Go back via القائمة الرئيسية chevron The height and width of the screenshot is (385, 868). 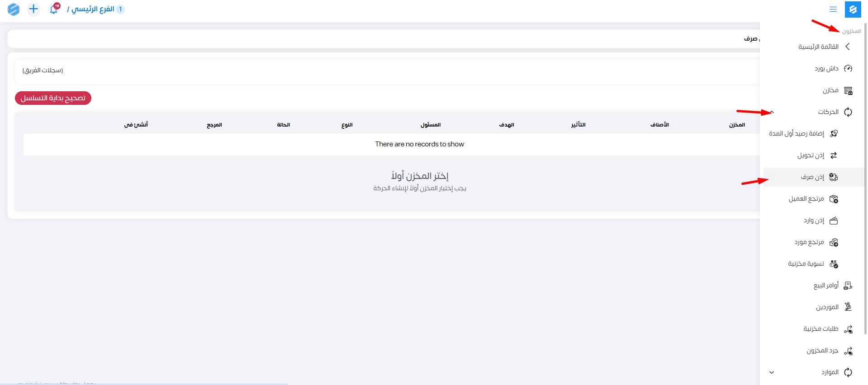click(847, 47)
